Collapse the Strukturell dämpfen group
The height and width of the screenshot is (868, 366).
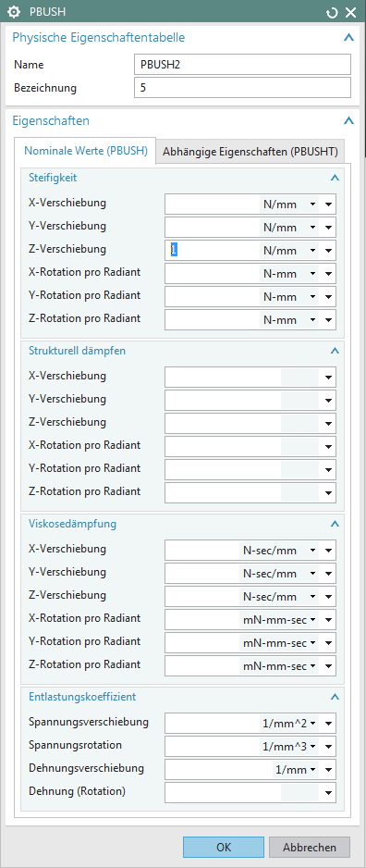335,351
